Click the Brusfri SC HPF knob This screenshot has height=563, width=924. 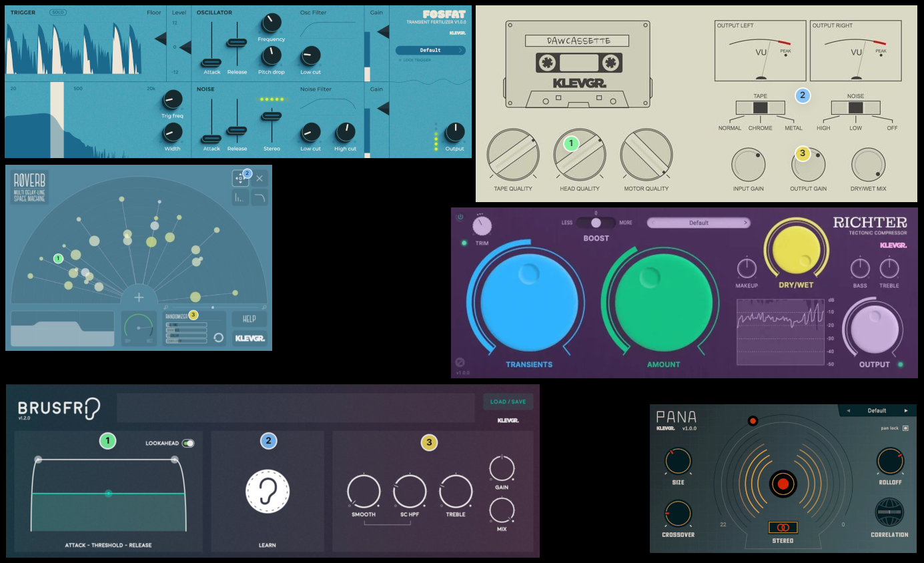coord(410,492)
